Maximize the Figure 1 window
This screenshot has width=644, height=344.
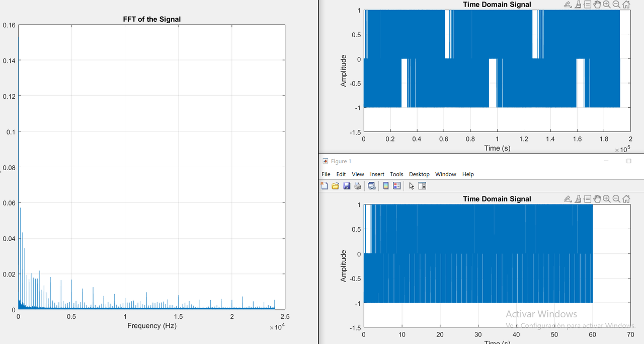(x=629, y=161)
